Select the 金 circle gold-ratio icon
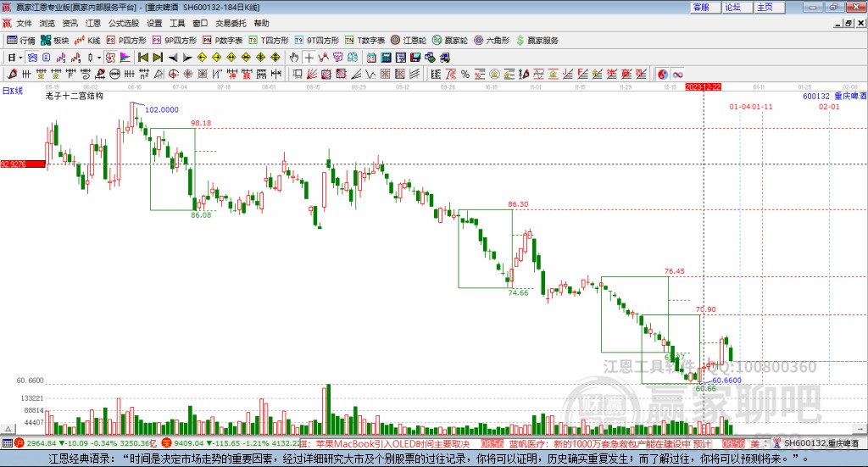 pos(494,74)
